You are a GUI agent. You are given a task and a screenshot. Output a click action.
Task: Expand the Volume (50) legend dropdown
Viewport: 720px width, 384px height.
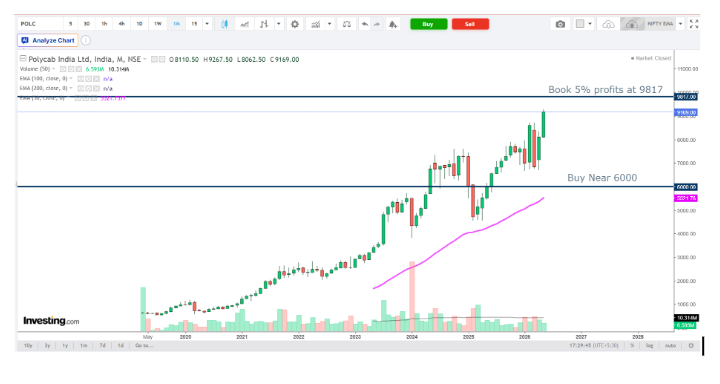pos(53,69)
